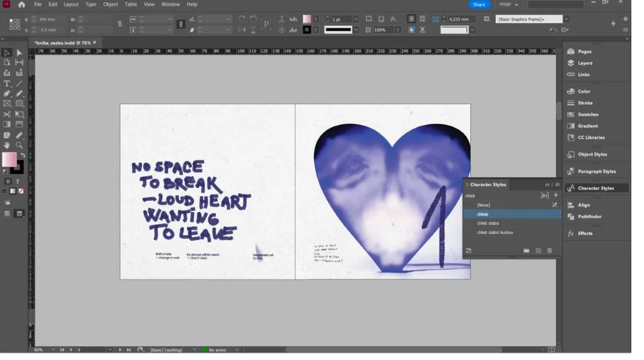The width and height of the screenshot is (644, 360).
Task: Click the reference point locator grid
Action: coord(15,24)
